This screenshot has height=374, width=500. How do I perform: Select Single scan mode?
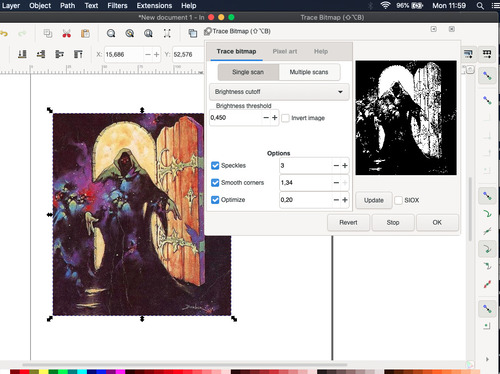[248, 72]
